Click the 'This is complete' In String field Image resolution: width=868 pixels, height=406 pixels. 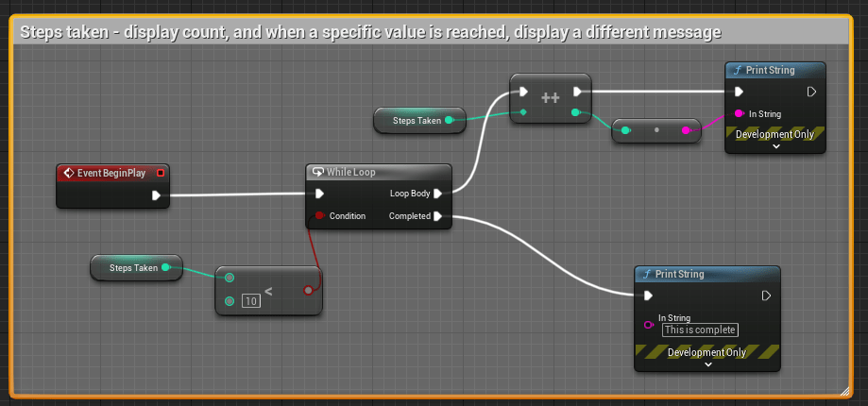(x=700, y=330)
